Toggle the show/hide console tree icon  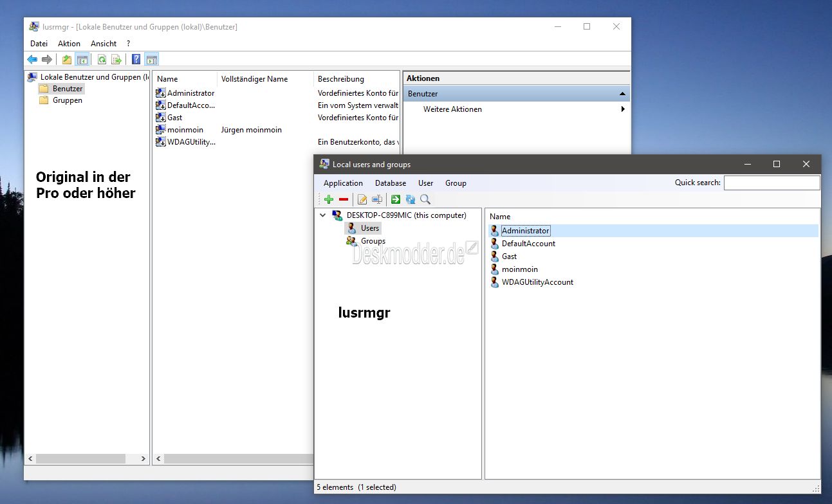click(x=82, y=60)
